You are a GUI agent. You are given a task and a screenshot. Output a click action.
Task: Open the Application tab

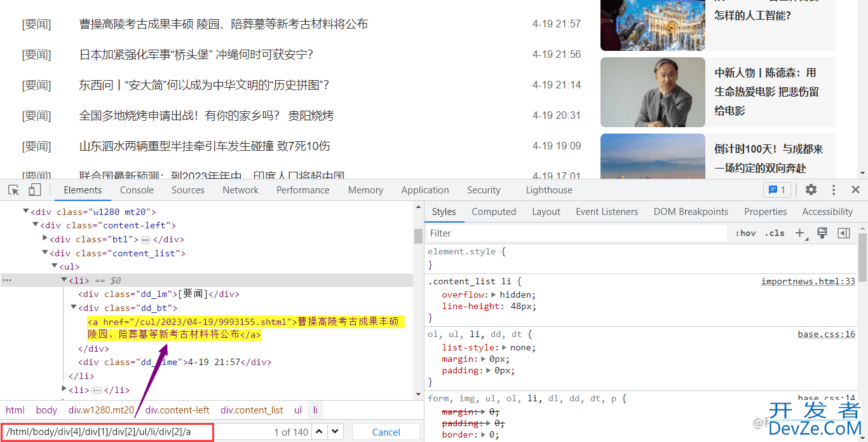(x=425, y=190)
